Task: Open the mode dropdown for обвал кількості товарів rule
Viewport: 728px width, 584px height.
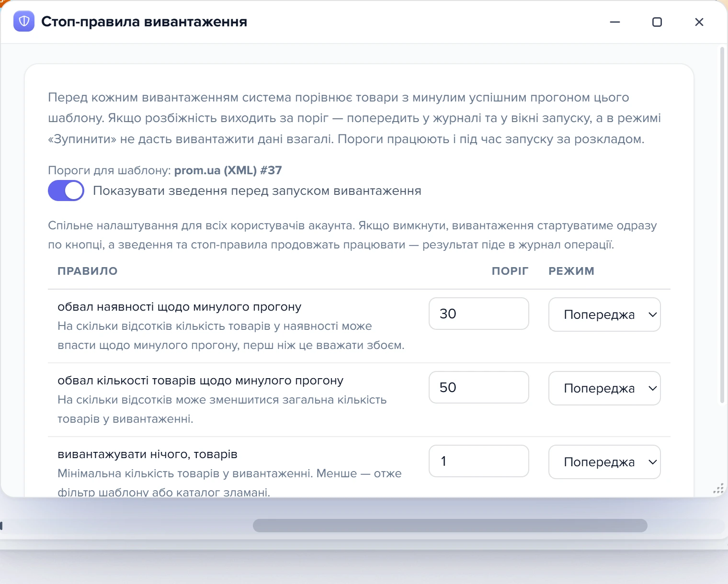Action: click(x=604, y=388)
